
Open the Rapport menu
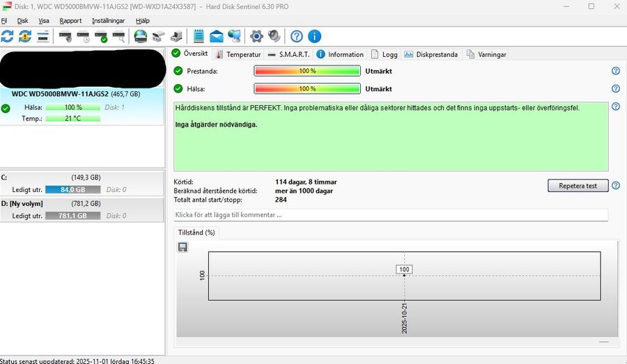tap(70, 21)
